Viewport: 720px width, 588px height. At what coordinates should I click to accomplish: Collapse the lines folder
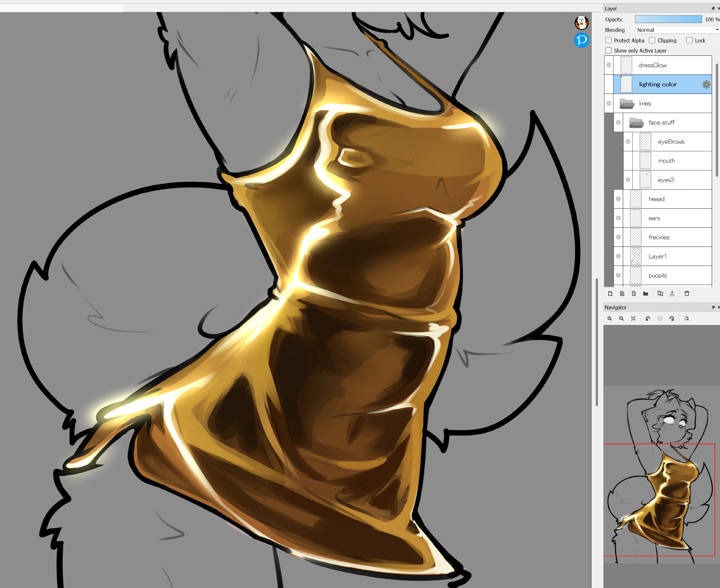point(627,104)
